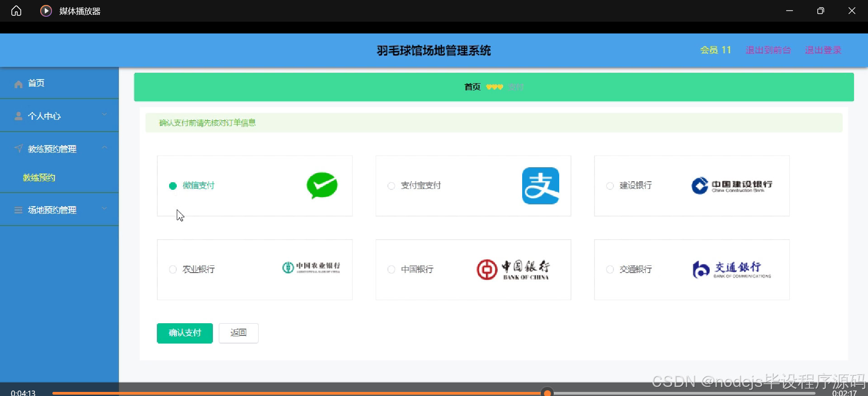868x396 pixels.
Task: Click the media player home icon
Action: pos(16,11)
